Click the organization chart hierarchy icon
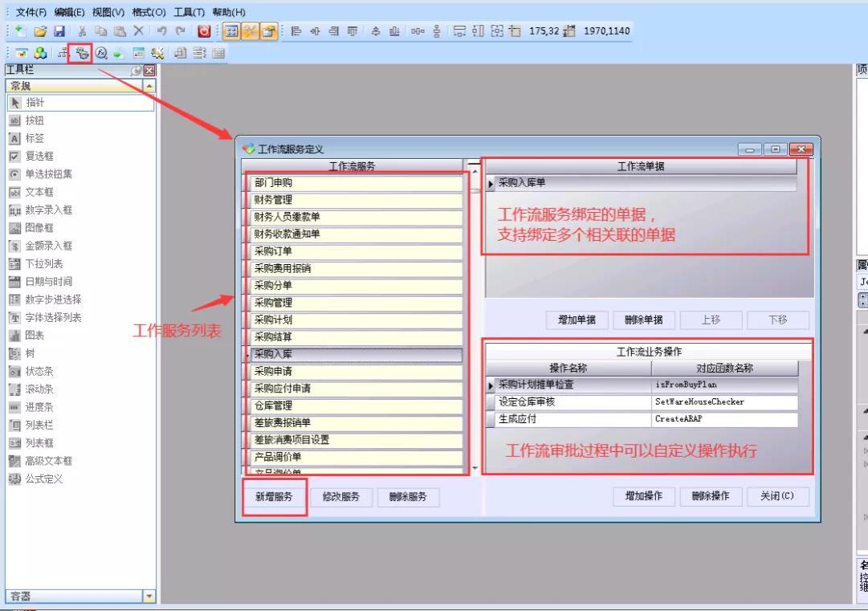Image resolution: width=868 pixels, height=611 pixels. pos(63,53)
